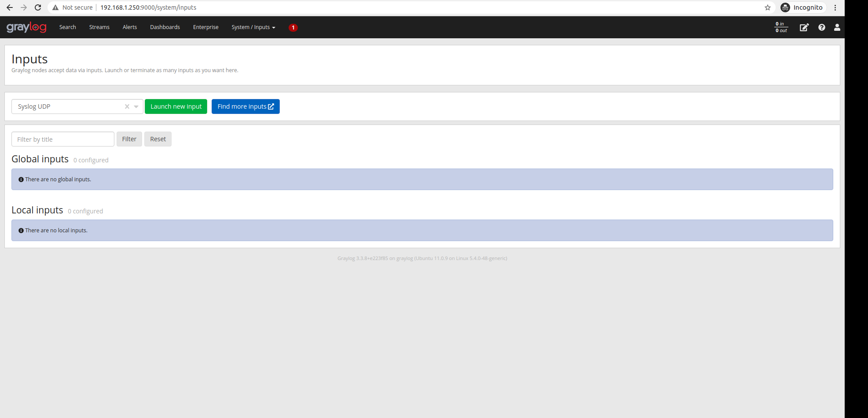Open the scratchpad edit icon

pos(804,27)
